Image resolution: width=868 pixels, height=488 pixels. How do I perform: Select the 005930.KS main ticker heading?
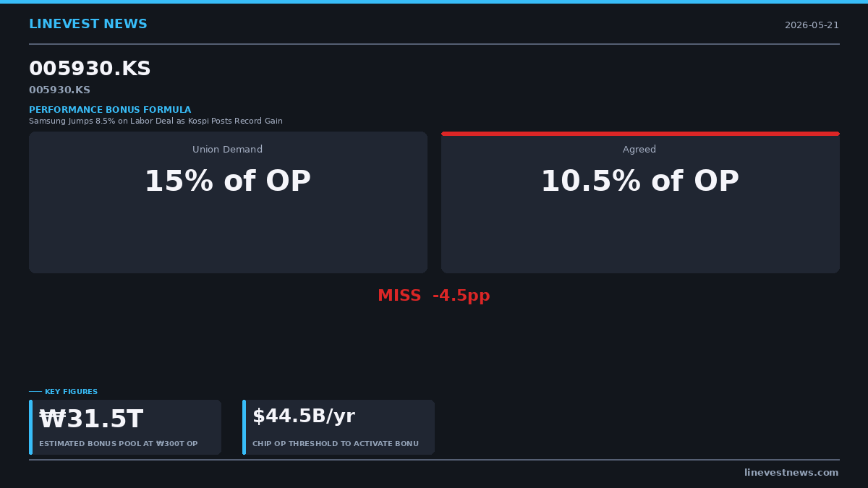point(90,69)
